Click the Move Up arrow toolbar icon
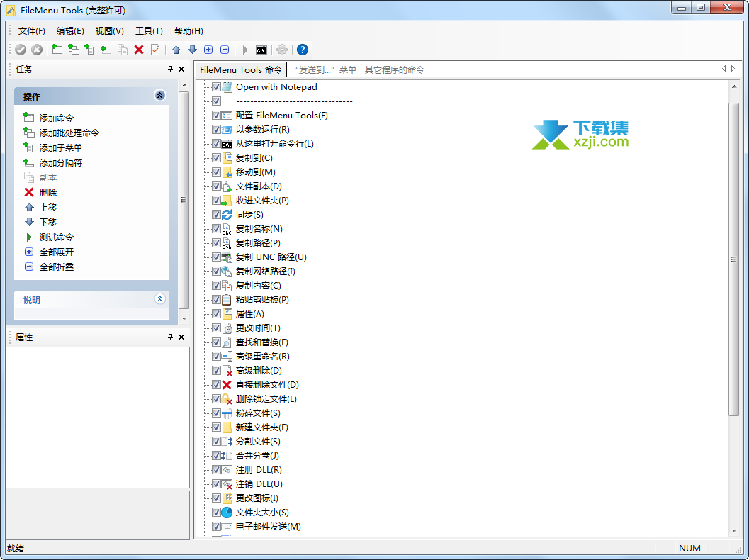 176,50
